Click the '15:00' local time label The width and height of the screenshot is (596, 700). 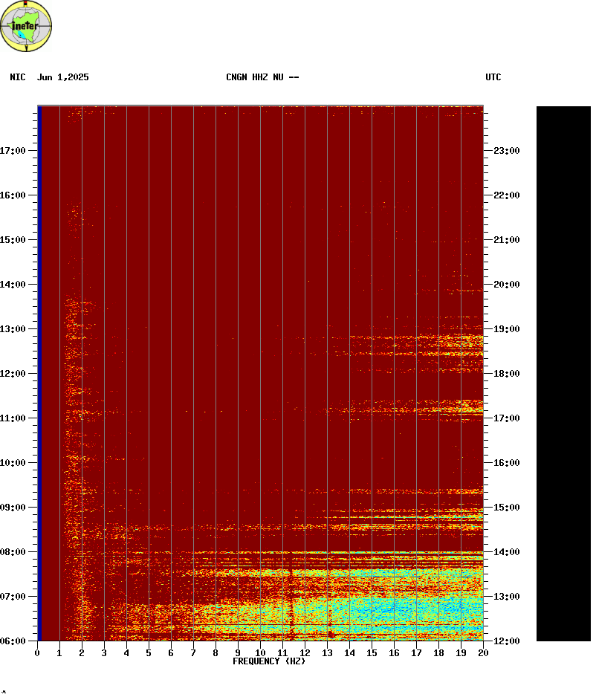coord(13,240)
